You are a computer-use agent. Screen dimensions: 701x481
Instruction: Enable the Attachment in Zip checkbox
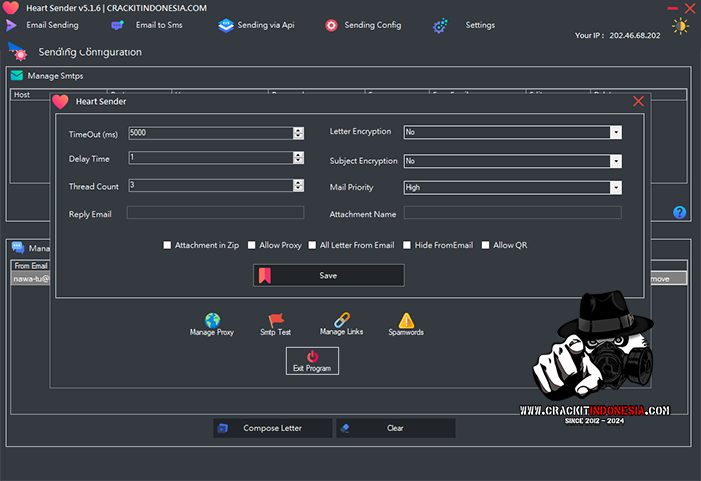pyautogui.click(x=168, y=245)
